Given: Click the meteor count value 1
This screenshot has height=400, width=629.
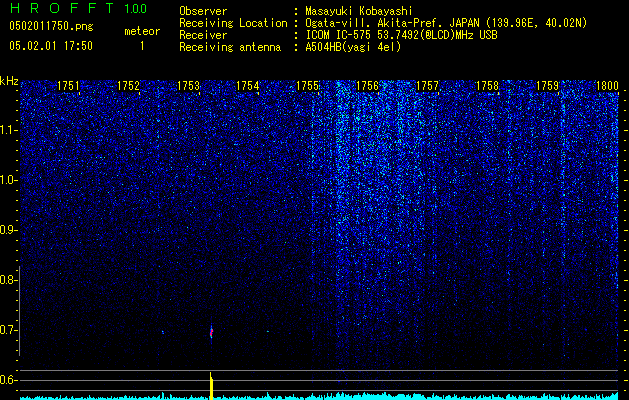Looking at the screenshot, I should 142,46.
